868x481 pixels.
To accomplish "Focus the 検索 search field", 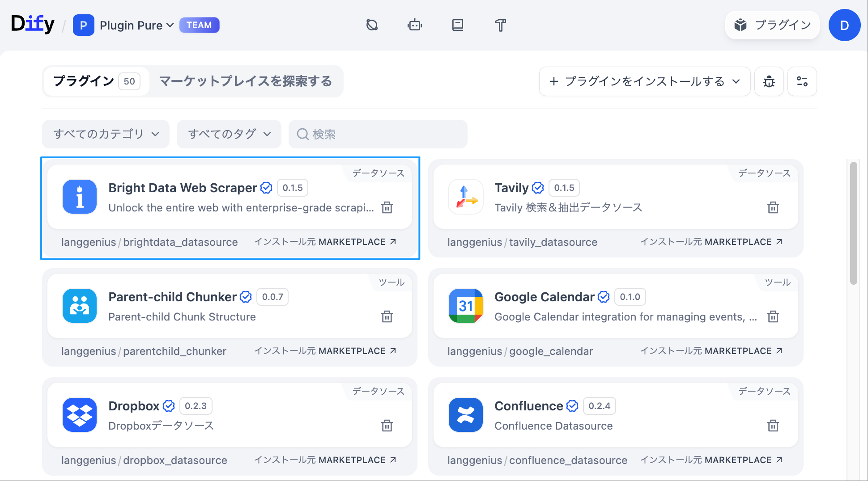I will 378,134.
